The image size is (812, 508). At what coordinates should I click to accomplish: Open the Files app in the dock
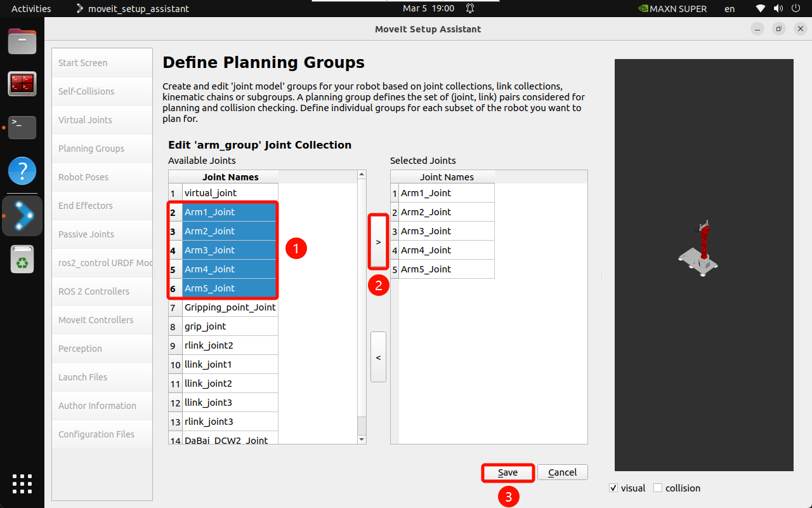tap(22, 41)
